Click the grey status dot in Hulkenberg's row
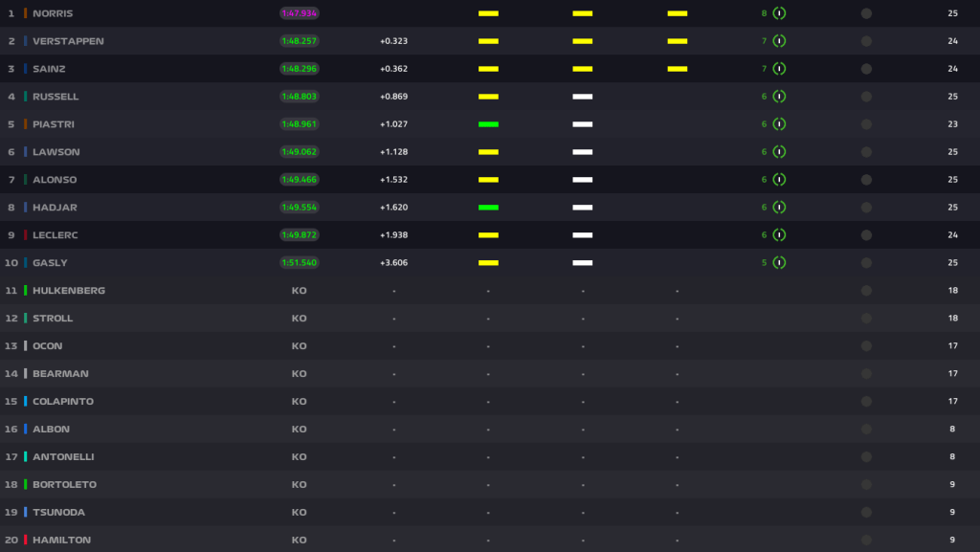Screen dimensions: 980x552 866,291
